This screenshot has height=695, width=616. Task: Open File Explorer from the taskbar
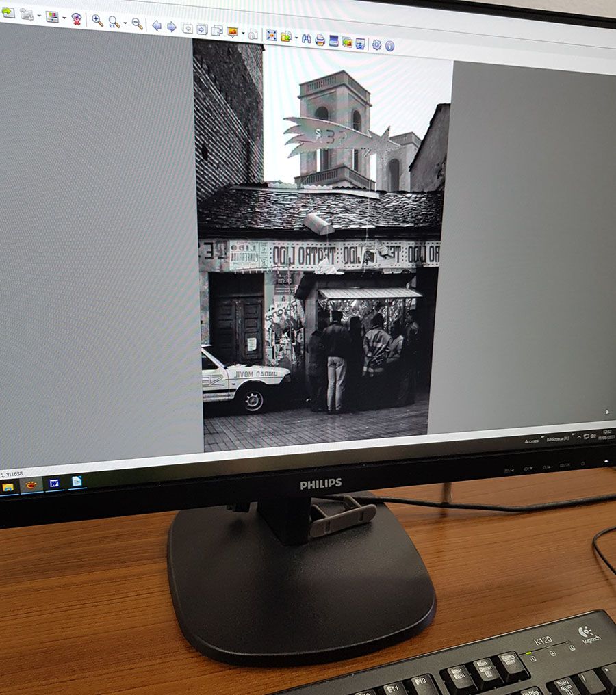[8, 487]
